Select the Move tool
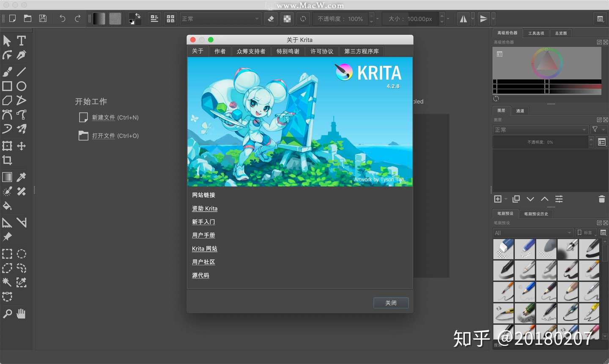 tap(21, 146)
